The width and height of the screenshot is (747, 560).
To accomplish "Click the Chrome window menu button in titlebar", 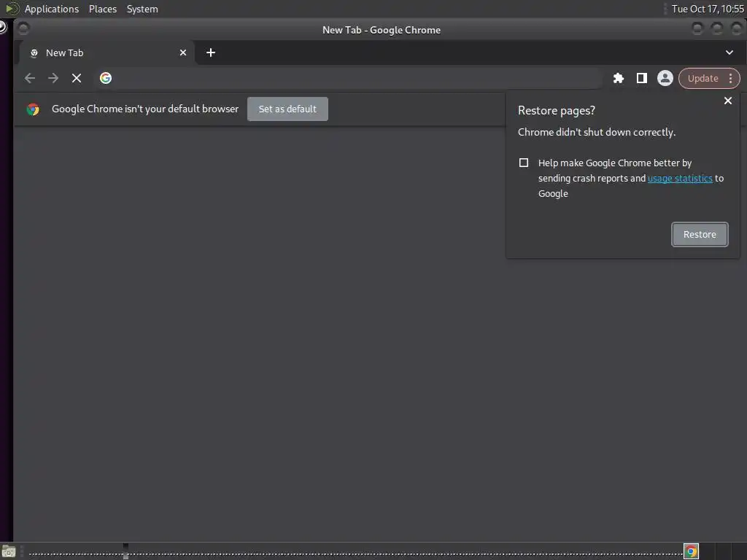I will click(23, 29).
